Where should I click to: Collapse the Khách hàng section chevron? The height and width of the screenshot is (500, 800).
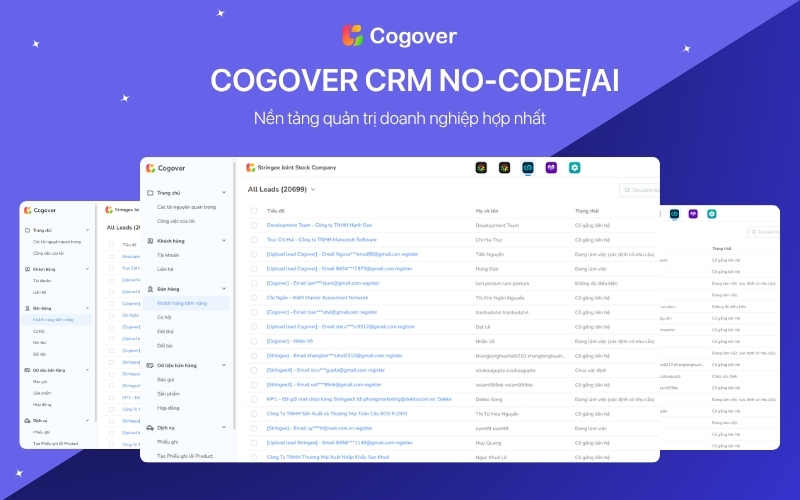pos(226,241)
